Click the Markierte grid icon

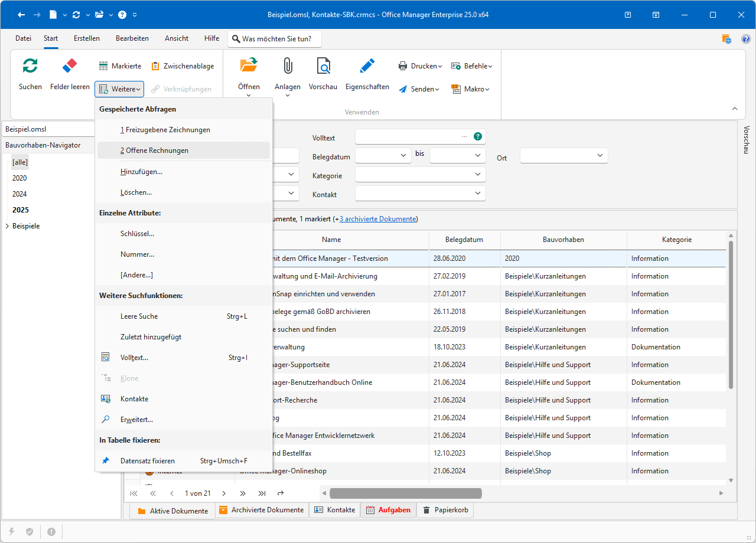coord(103,66)
